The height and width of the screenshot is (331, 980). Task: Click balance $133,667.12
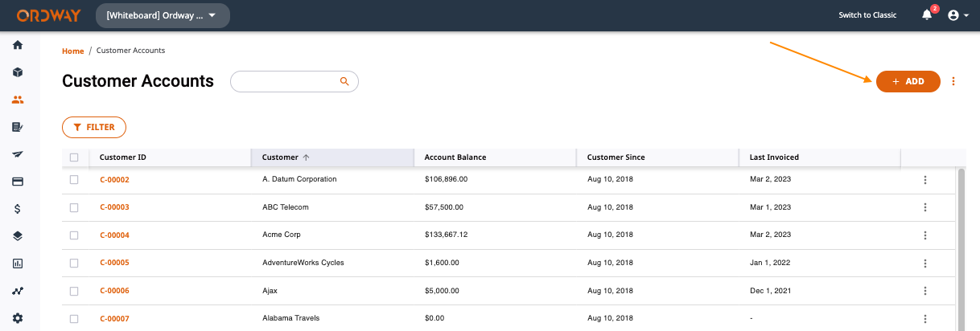(x=446, y=235)
